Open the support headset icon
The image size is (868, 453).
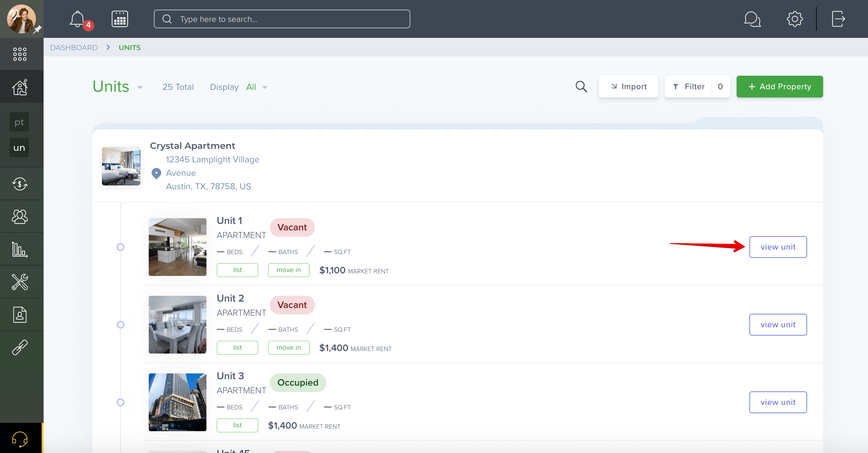point(20,439)
